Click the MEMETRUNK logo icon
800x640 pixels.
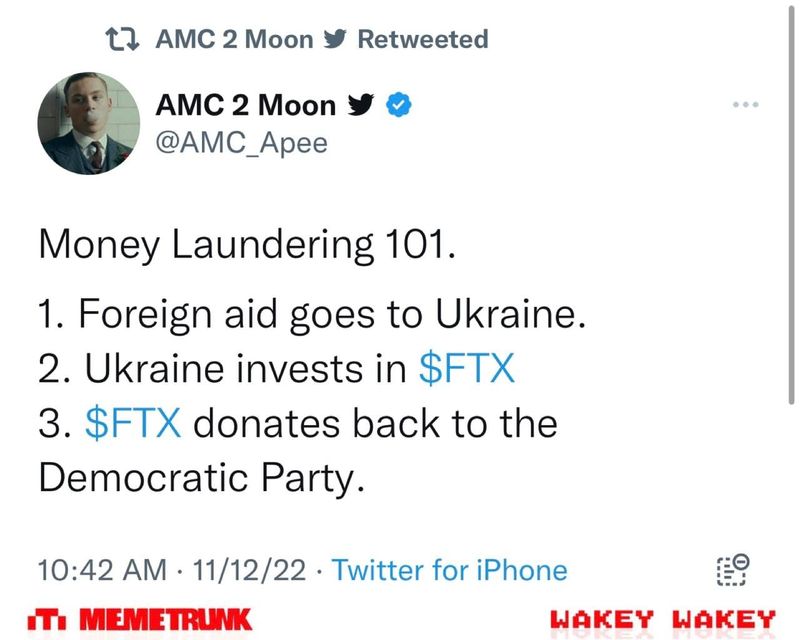(50, 619)
